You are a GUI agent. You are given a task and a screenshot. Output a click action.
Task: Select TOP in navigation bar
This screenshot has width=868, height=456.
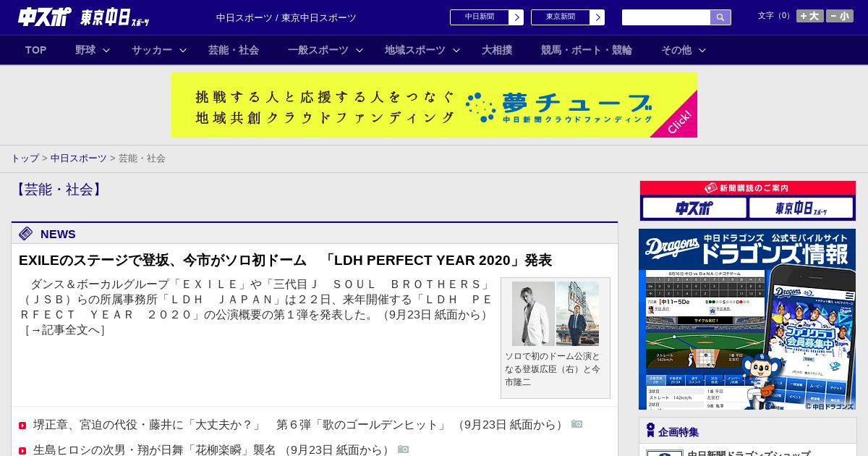click(x=36, y=50)
